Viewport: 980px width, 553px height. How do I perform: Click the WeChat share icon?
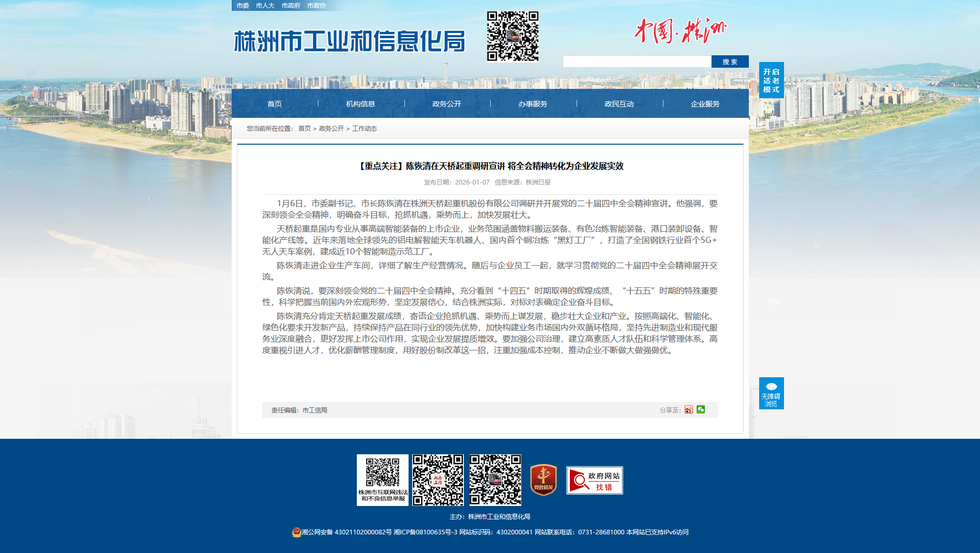click(x=701, y=409)
